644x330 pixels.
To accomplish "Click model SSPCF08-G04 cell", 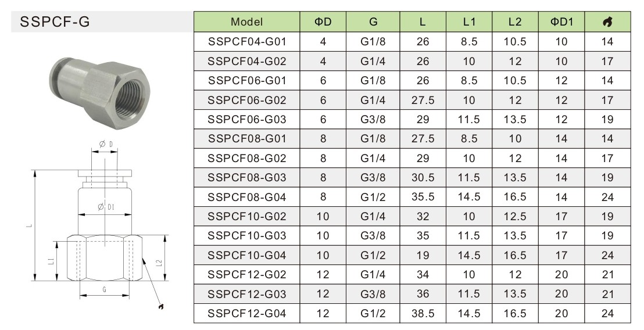I will pos(246,197).
